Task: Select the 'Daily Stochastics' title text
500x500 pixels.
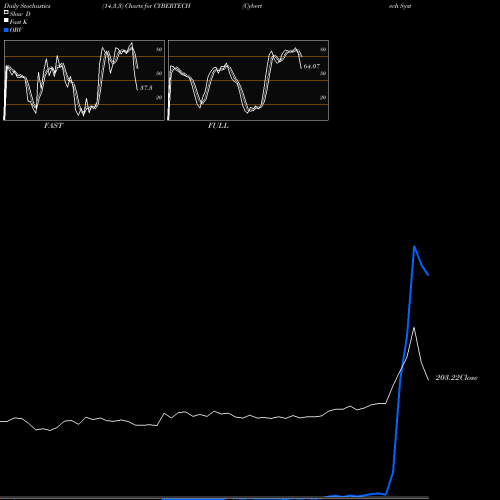Action: coord(27,6)
